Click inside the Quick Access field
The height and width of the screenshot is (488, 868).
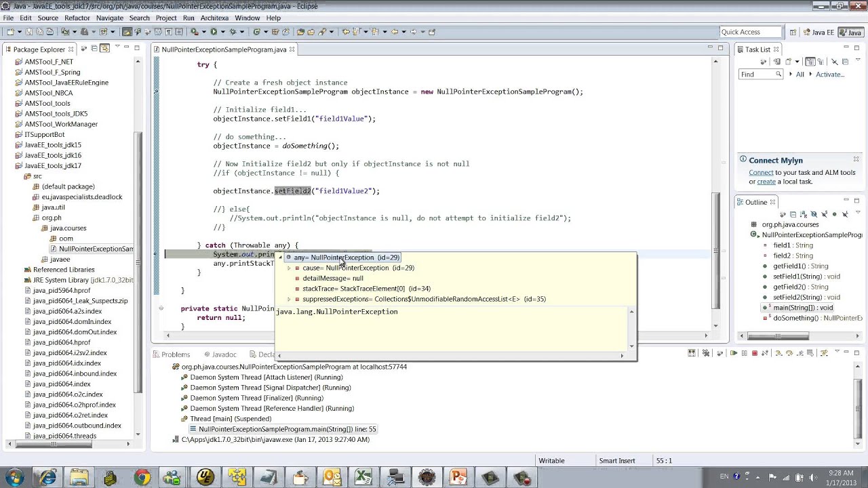coord(751,31)
